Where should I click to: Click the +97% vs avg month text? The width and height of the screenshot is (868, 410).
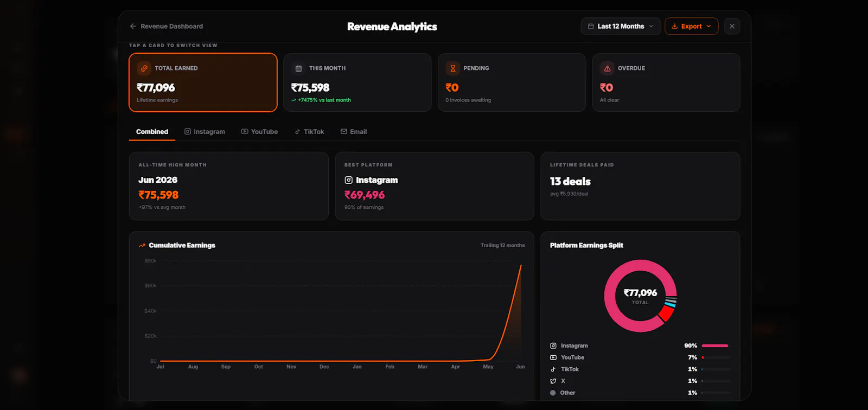(x=162, y=208)
